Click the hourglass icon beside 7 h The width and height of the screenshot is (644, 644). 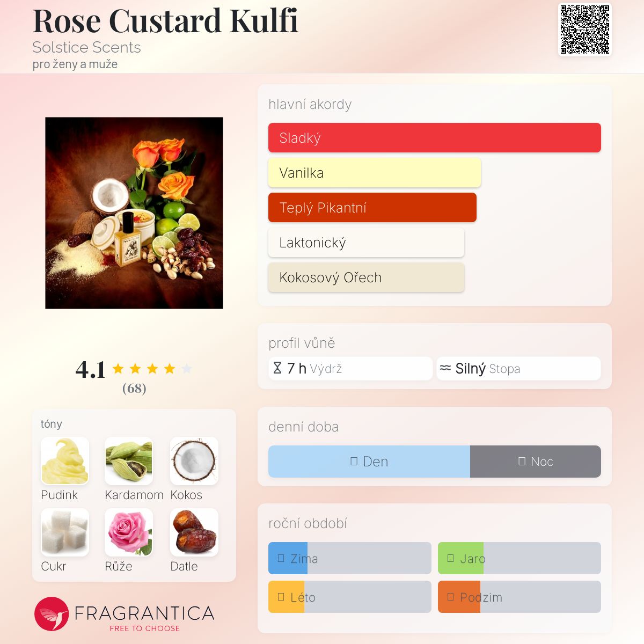277,368
